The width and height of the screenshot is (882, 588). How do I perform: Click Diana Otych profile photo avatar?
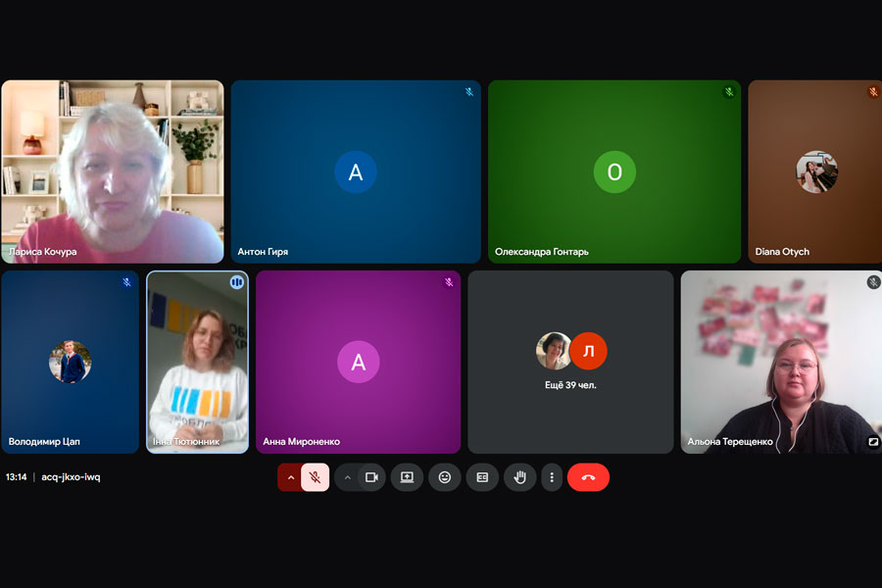816,171
